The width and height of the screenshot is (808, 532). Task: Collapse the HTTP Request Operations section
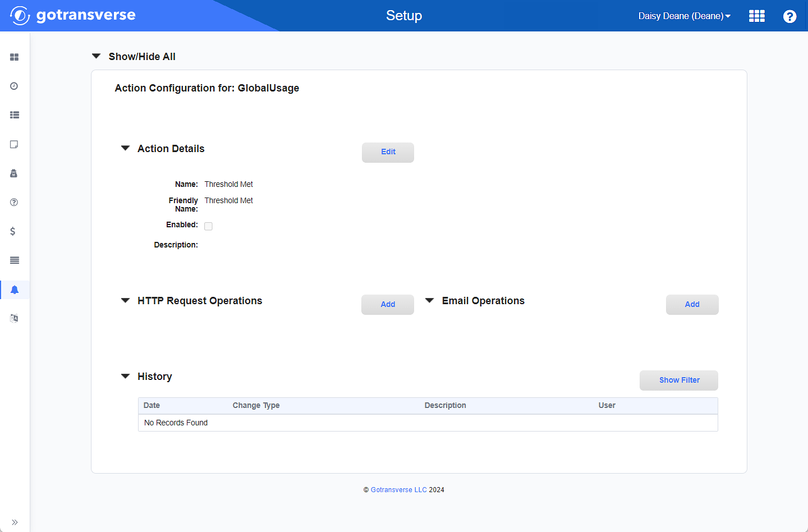pyautogui.click(x=126, y=300)
